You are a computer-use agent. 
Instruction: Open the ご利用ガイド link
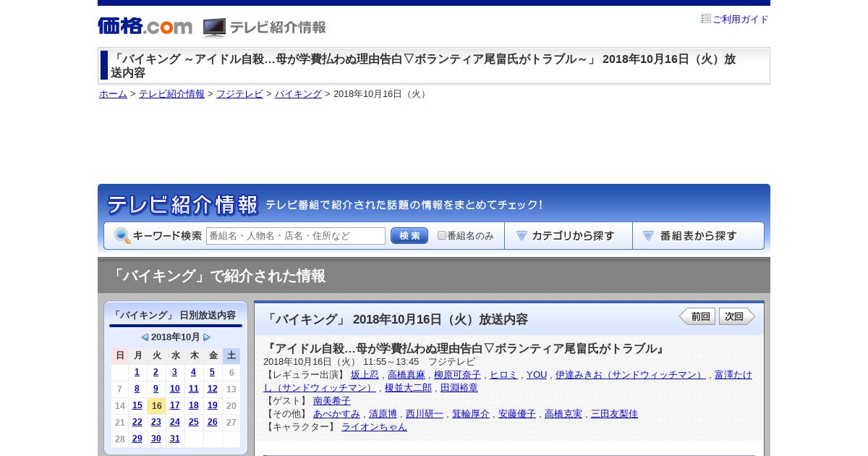tap(741, 20)
